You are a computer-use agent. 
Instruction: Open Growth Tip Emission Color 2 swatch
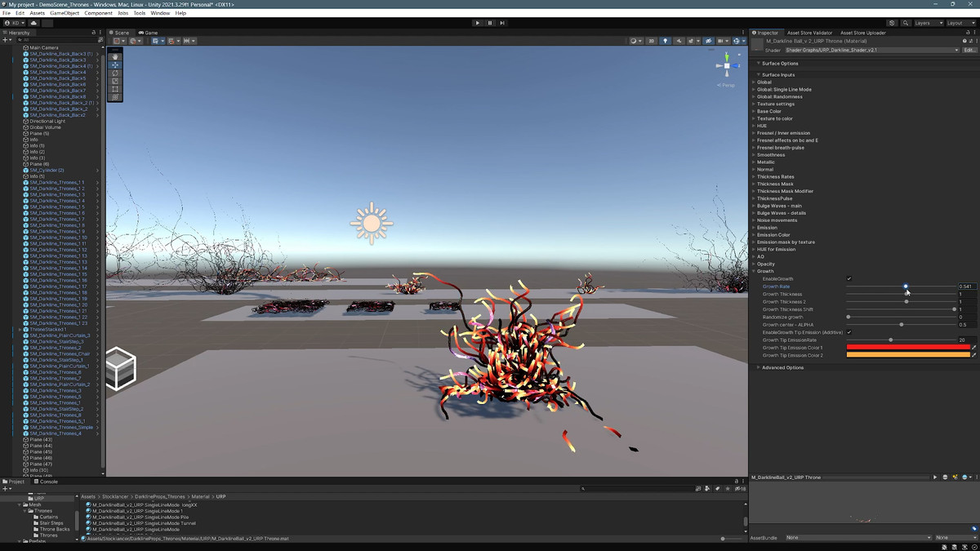907,355
